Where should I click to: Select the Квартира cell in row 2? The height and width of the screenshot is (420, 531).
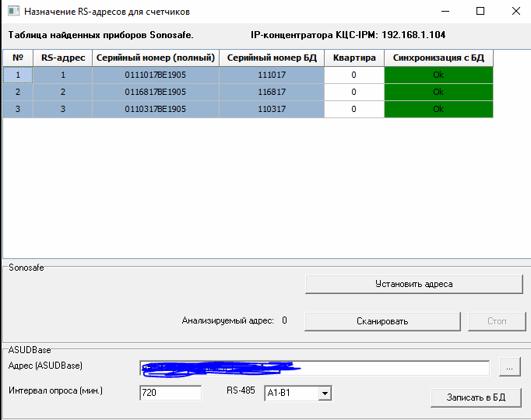353,92
